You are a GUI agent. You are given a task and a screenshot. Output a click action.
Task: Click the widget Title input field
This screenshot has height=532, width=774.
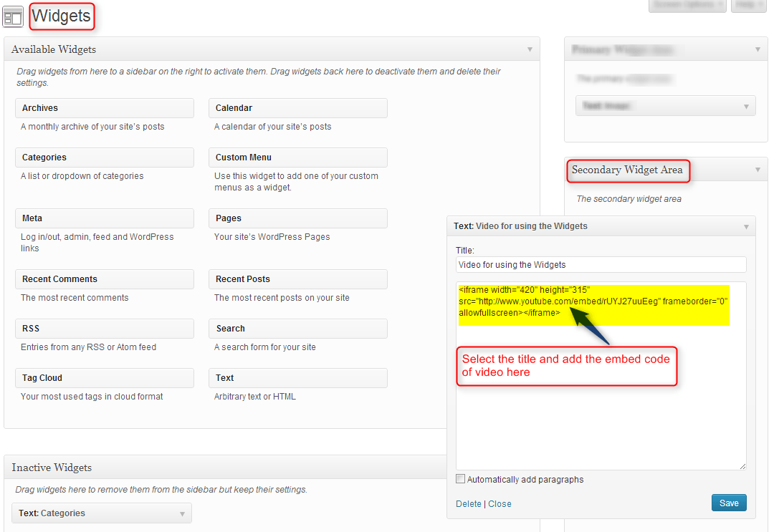(x=601, y=265)
